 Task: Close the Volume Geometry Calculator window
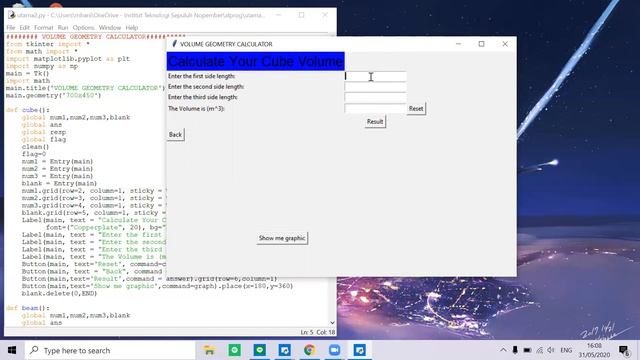pyautogui.click(x=505, y=44)
